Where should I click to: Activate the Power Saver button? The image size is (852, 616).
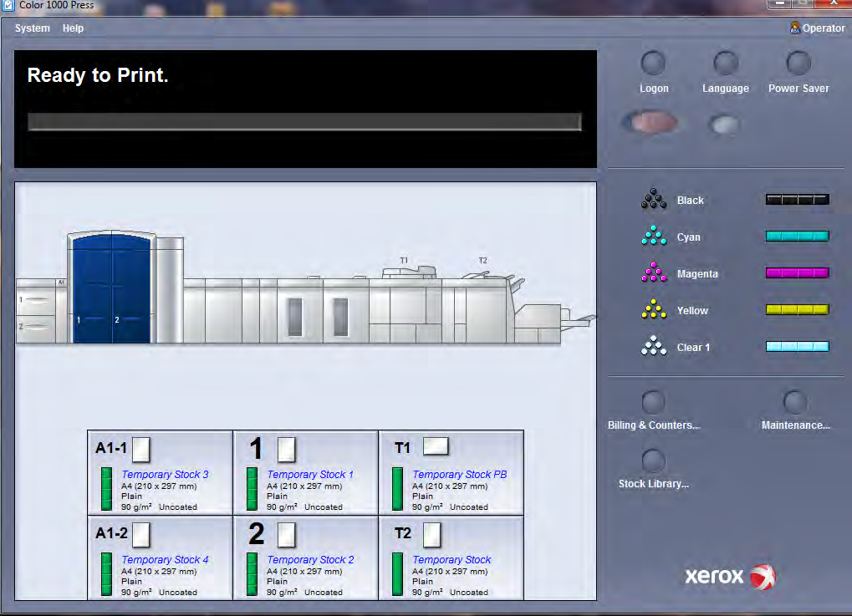[x=798, y=64]
